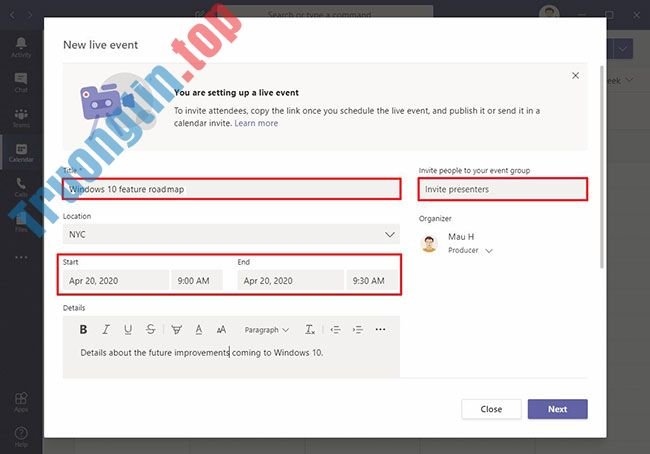Viewport: 650px width, 454px height.
Task: Open text highlight color tool
Action: coord(176,330)
